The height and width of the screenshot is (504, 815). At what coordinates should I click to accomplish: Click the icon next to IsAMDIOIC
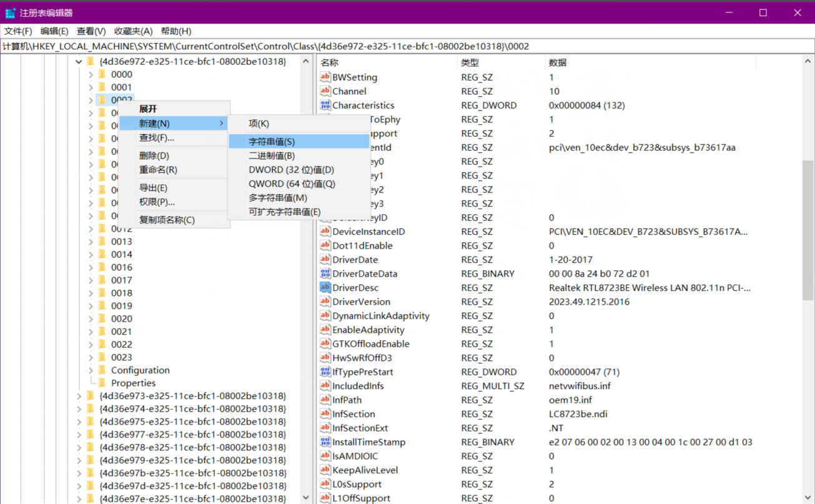pyautogui.click(x=325, y=457)
